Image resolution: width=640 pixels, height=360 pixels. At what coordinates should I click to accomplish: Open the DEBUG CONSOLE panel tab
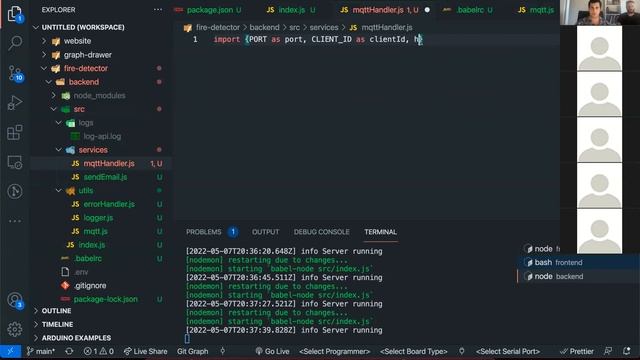pyautogui.click(x=321, y=232)
